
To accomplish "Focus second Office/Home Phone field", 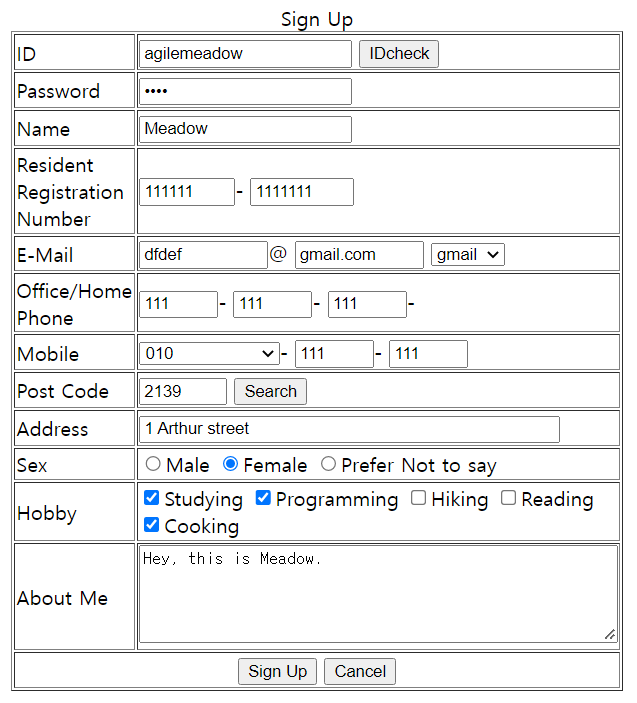I will pyautogui.click(x=272, y=304).
